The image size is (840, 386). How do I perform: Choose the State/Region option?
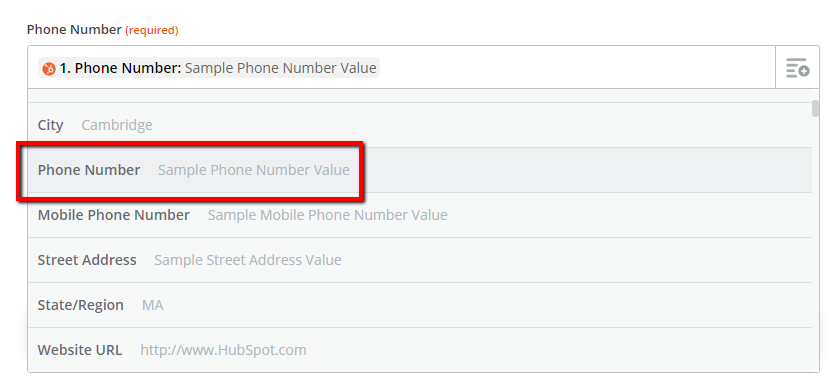[x=420, y=305]
